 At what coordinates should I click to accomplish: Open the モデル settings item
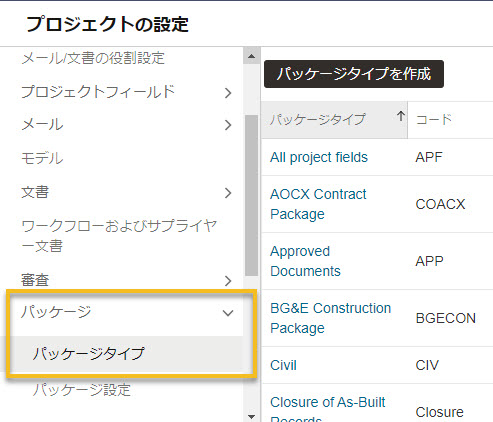pos(42,158)
